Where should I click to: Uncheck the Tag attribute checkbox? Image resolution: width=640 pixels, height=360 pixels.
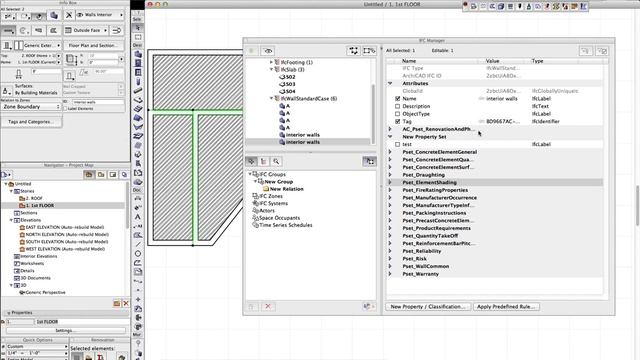pos(398,121)
